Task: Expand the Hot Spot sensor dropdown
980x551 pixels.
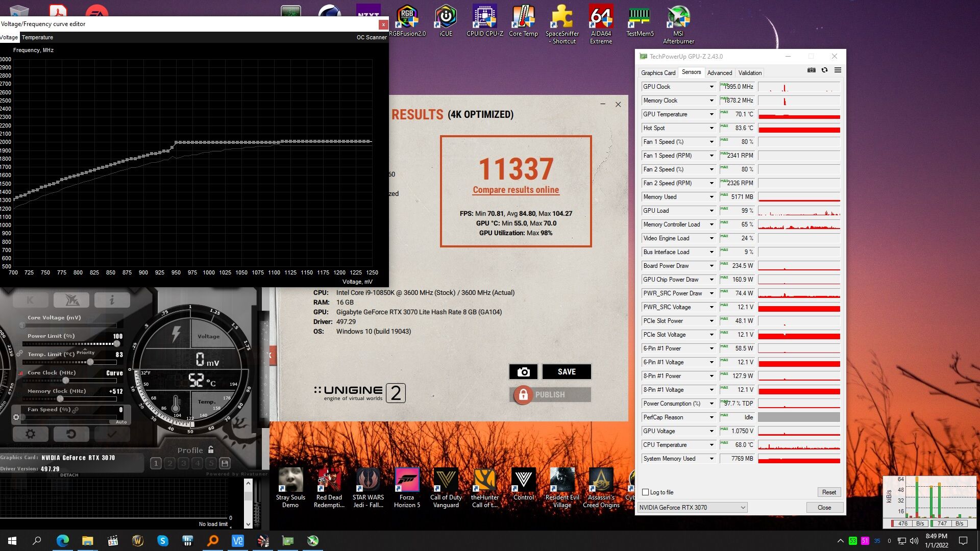Action: [x=712, y=128]
